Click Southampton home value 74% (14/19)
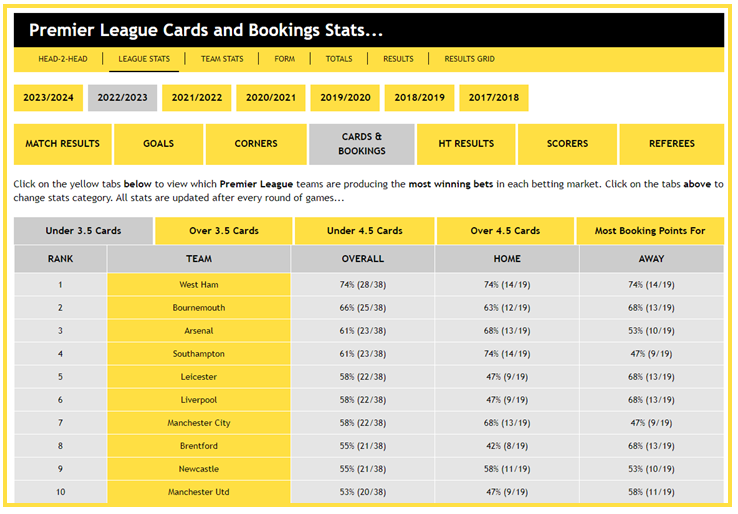The height and width of the screenshot is (514, 738). click(x=507, y=354)
